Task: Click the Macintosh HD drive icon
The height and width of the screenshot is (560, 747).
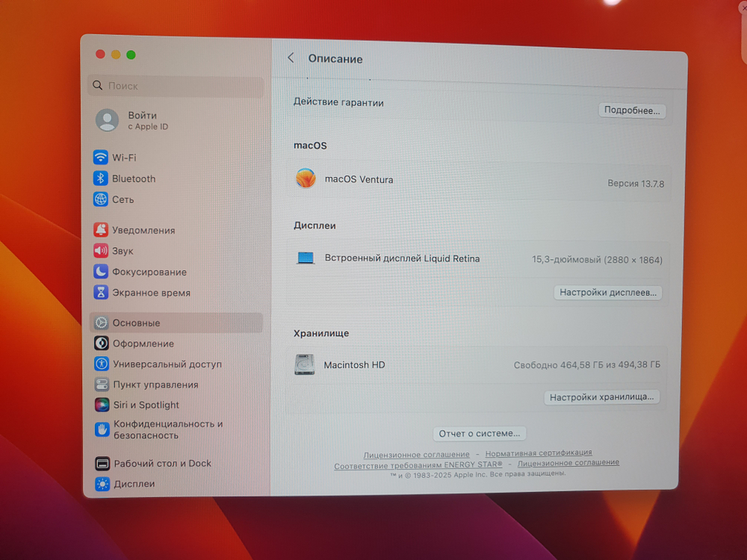Action: (x=305, y=364)
